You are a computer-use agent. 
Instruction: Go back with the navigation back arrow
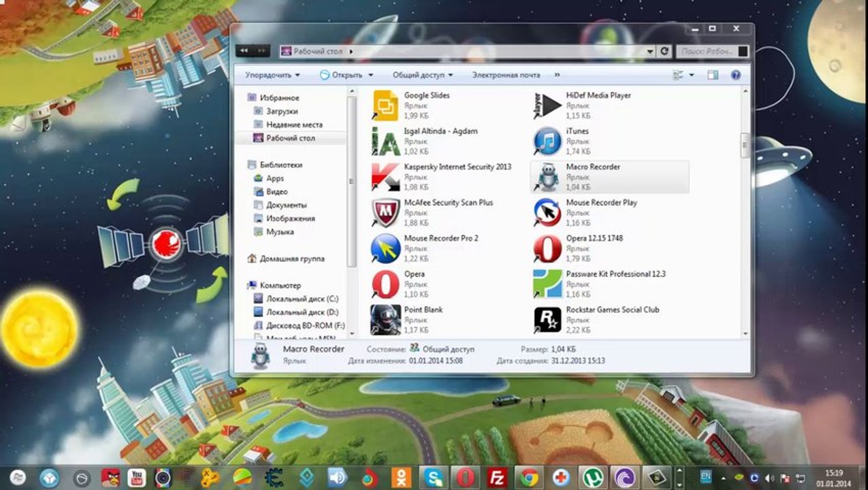244,51
